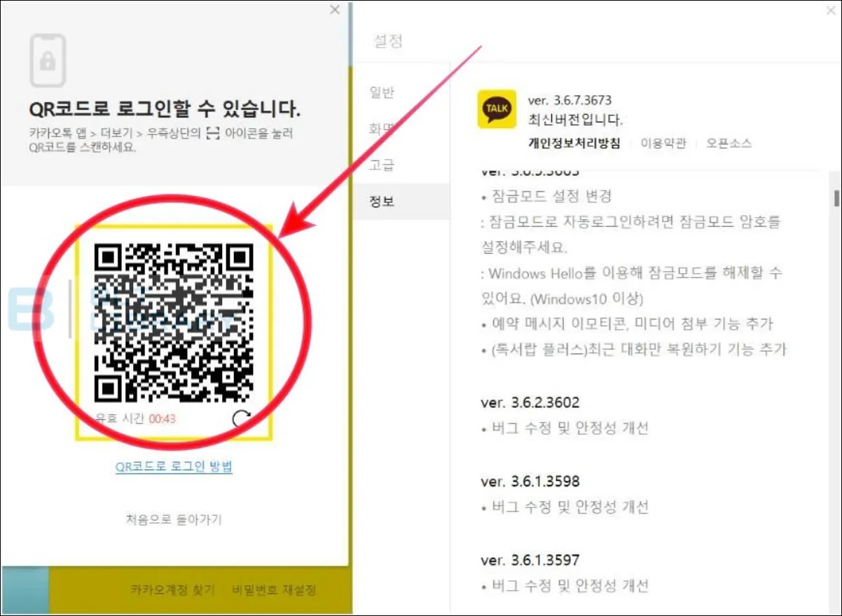Click the 잠금모드 설정 변경 line
Image resolution: width=842 pixels, height=616 pixels.
tap(546, 196)
